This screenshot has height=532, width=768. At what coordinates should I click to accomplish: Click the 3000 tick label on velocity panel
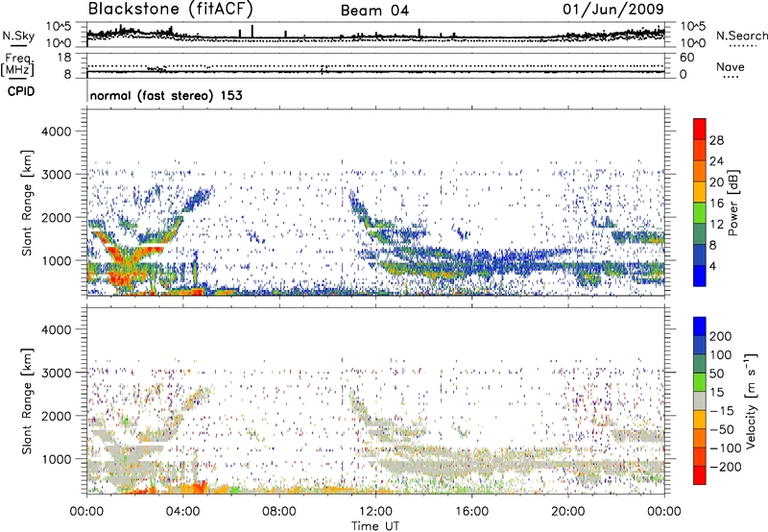point(57,373)
